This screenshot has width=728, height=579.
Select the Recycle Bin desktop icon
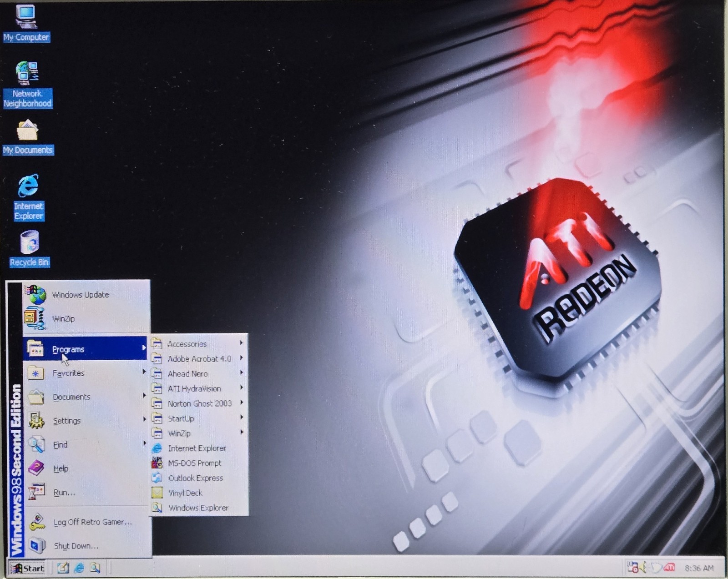tap(29, 249)
